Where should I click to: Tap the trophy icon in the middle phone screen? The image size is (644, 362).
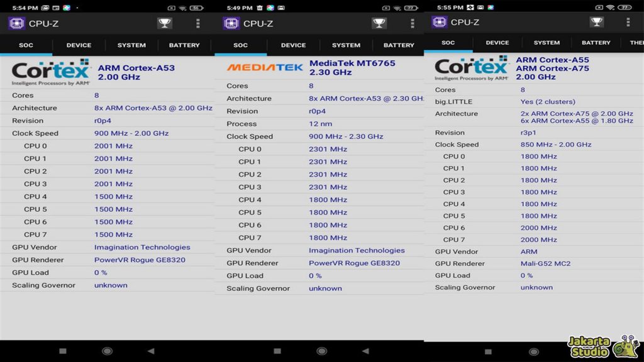click(x=379, y=23)
